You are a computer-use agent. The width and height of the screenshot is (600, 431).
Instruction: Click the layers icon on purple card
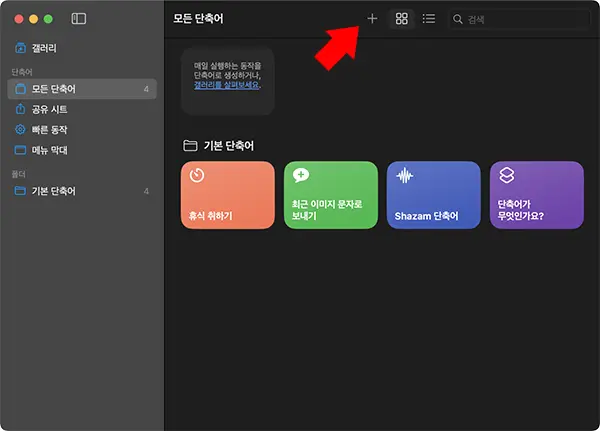(507, 175)
